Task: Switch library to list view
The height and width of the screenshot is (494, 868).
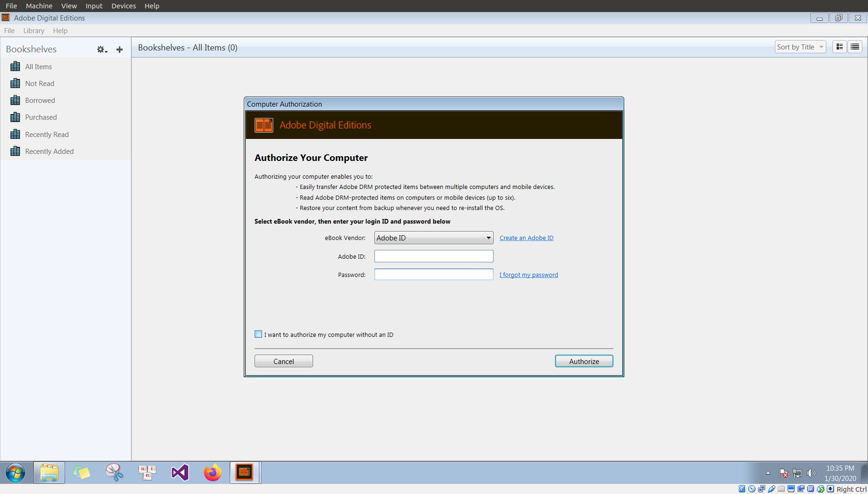Action: click(855, 47)
